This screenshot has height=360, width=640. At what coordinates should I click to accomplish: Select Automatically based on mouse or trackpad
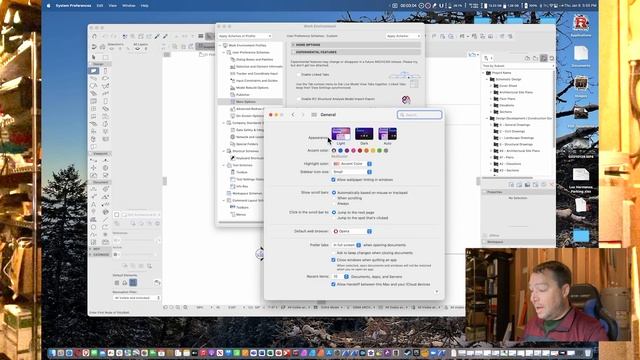[334, 193]
